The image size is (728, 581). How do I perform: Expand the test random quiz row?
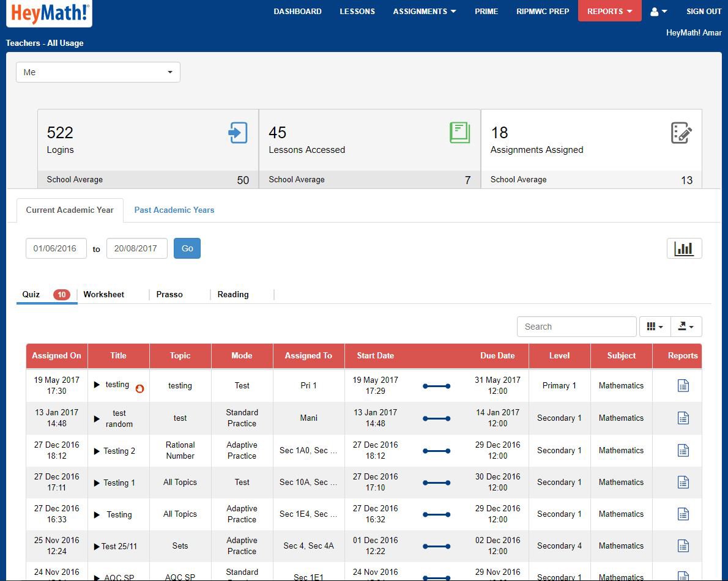[97, 418]
